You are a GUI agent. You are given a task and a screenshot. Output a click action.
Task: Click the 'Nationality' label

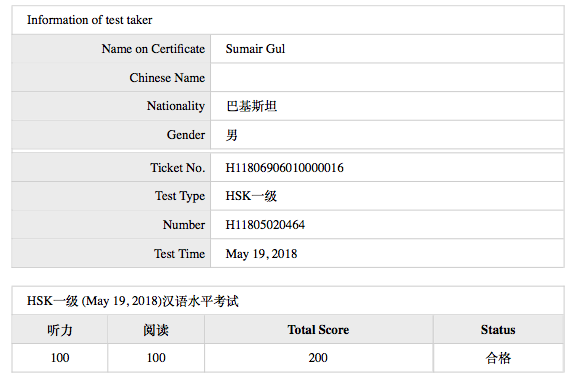pyautogui.click(x=176, y=106)
